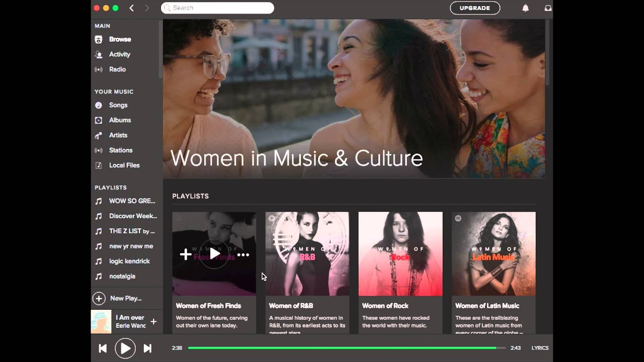
Task: Open Local Files in the sidebar
Action: click(x=124, y=165)
